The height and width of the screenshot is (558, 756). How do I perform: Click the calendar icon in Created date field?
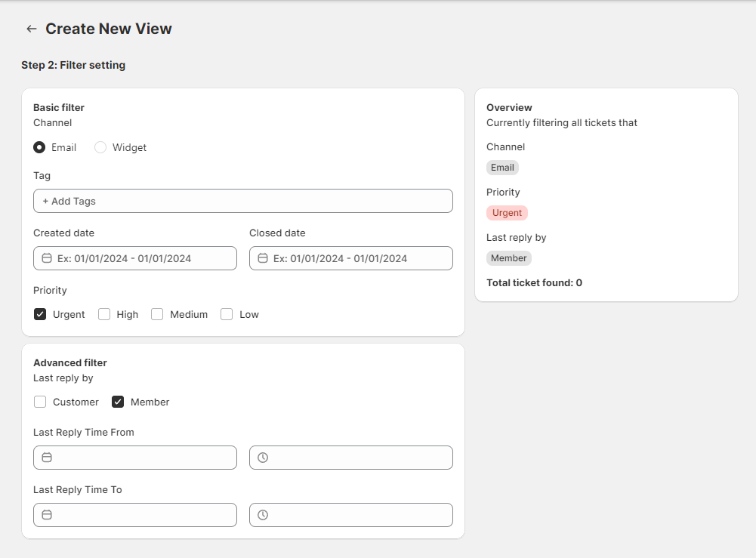47,258
